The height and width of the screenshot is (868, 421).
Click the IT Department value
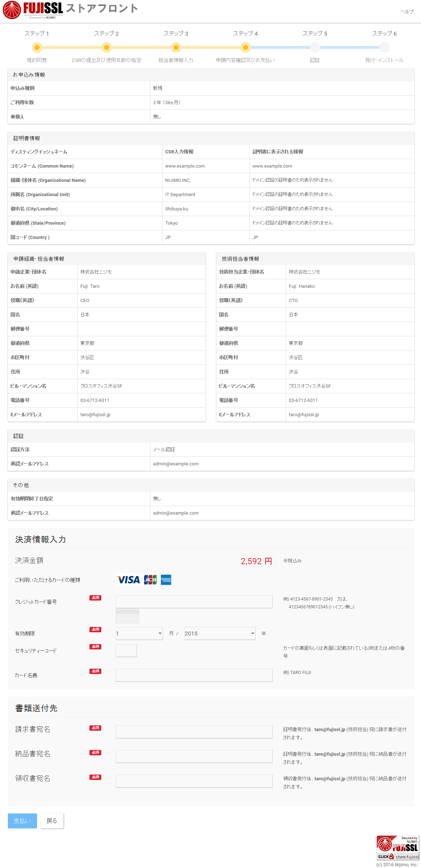(x=180, y=195)
